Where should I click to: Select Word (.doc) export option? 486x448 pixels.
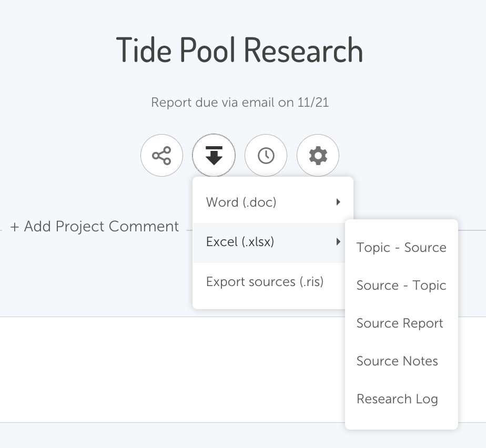241,202
